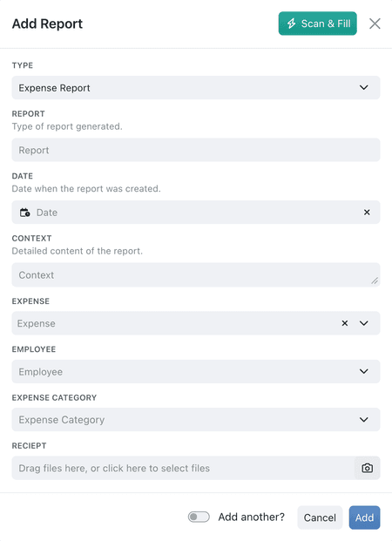Clear the Expense selection with X icon
The image size is (392, 541).
345,323
